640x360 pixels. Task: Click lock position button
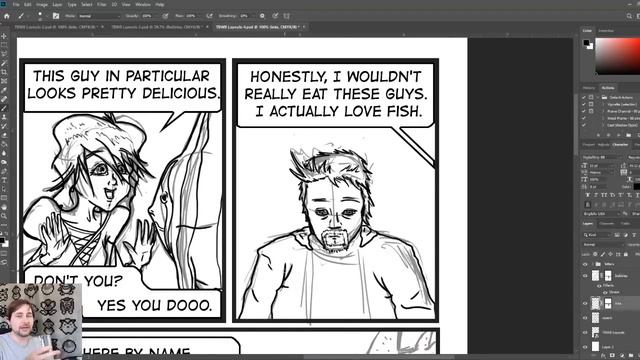point(611,254)
